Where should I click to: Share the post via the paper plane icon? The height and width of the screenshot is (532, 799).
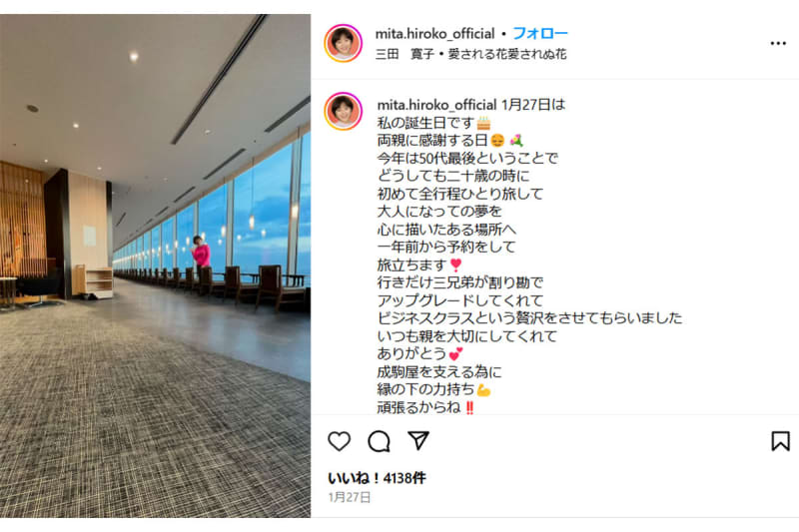point(418,440)
